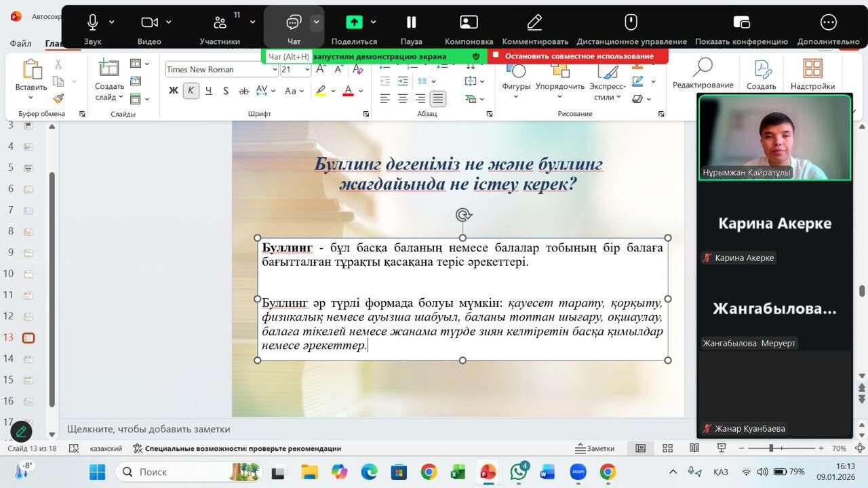Open Notes (Заметки) in status bar

coord(595,448)
